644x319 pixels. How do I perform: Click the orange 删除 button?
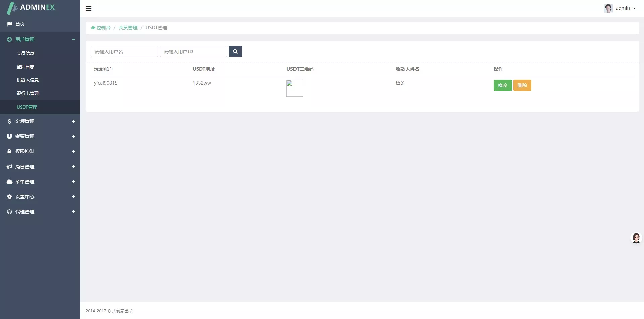point(522,86)
